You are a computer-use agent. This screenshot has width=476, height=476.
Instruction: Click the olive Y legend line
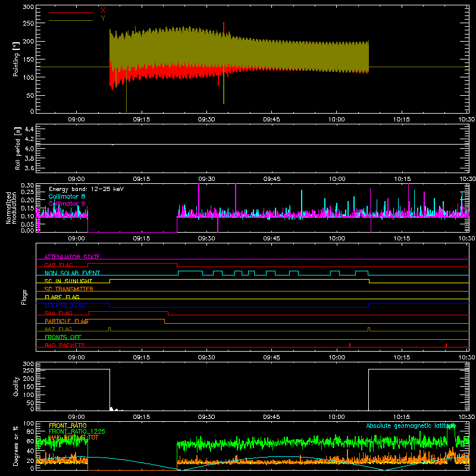[71, 21]
